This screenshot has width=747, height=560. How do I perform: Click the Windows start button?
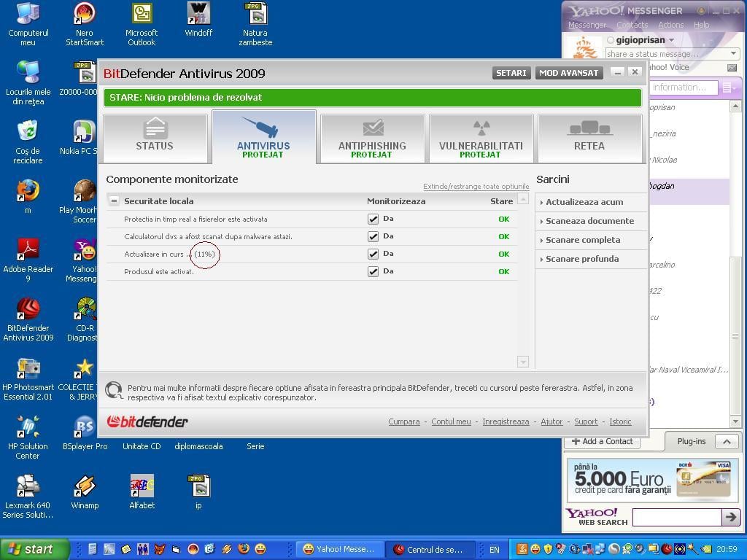click(x=34, y=549)
